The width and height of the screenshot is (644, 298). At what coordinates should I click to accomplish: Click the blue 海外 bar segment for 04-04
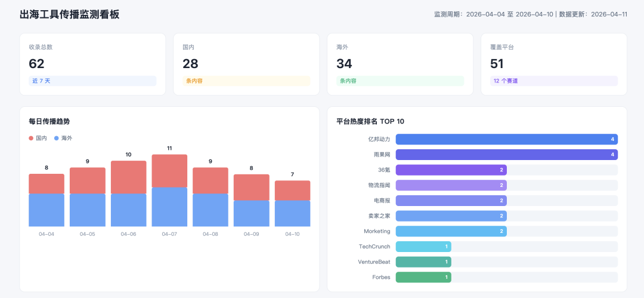[47, 210]
